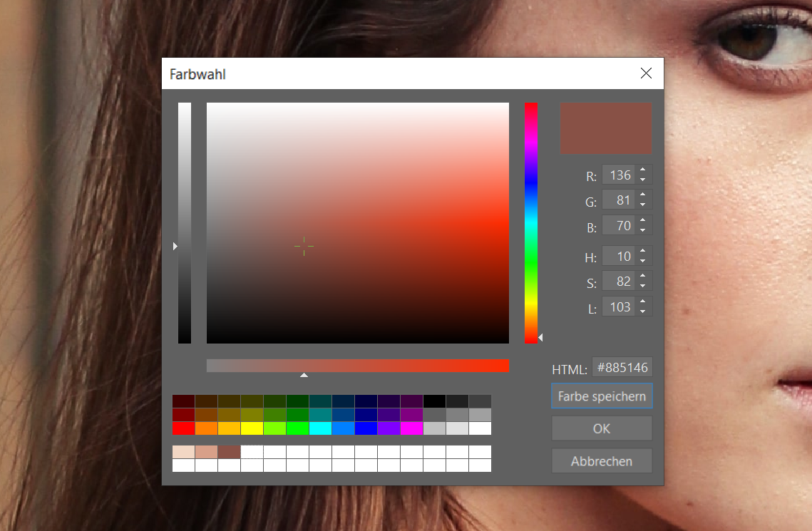
Task: Increase the R value with up arrow
Action: pos(643,170)
